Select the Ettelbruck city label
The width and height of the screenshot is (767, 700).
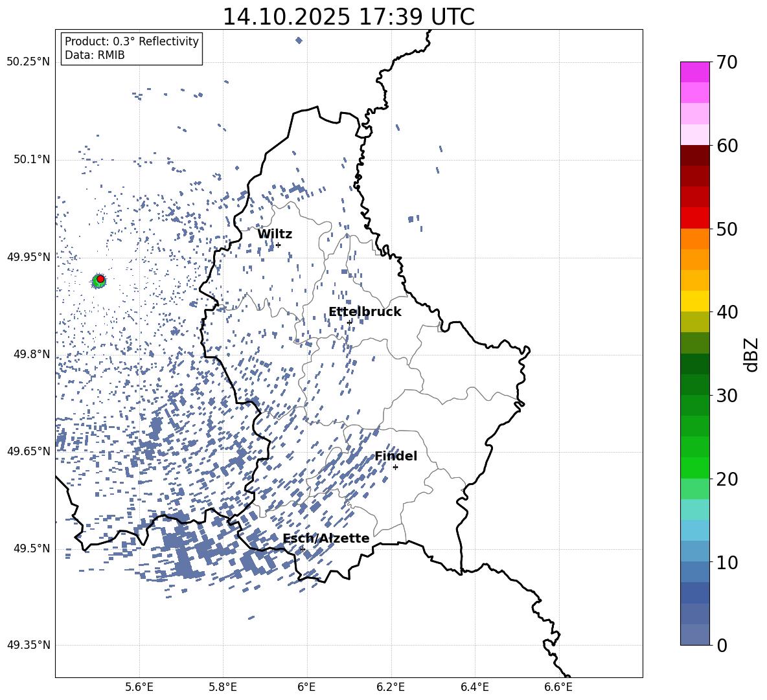point(365,312)
